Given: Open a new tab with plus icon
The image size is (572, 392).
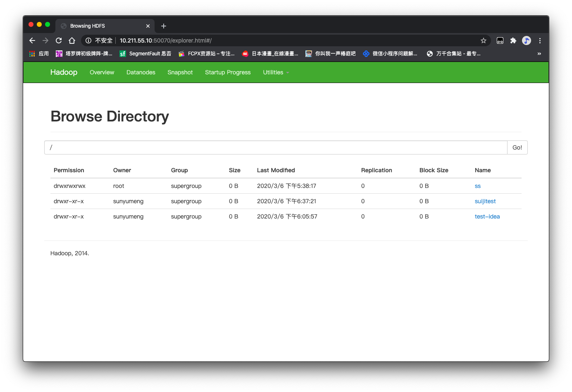Looking at the screenshot, I should point(164,26).
